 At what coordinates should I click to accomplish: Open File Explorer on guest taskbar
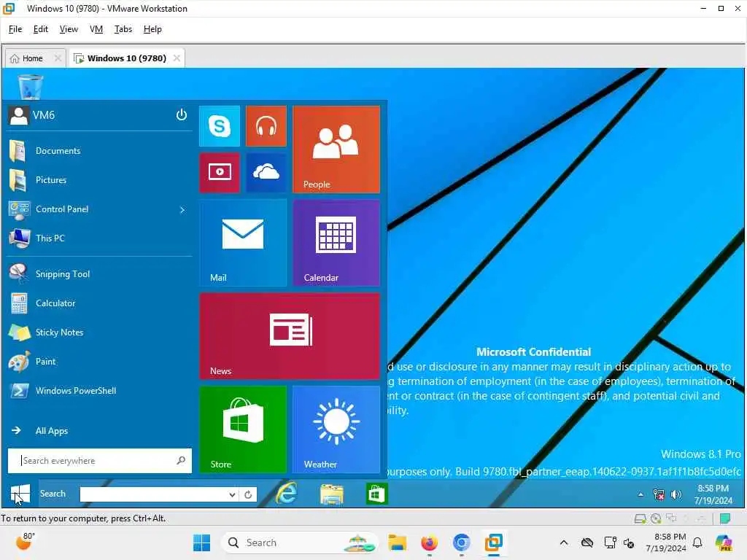pos(332,494)
